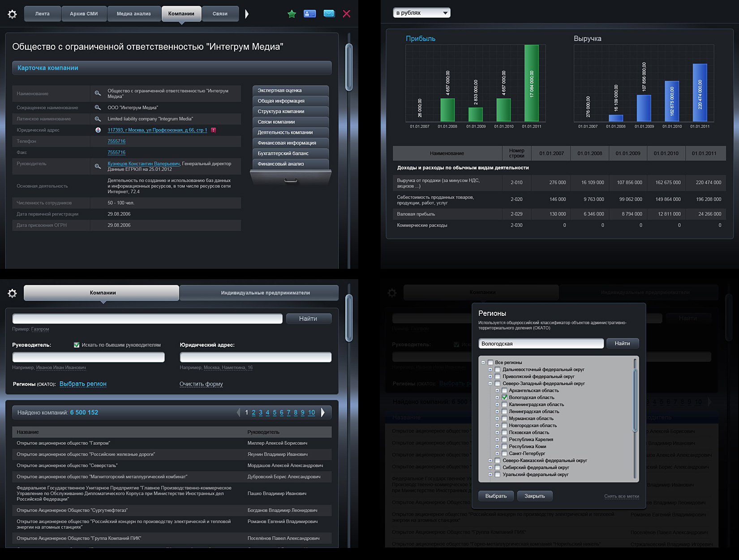Open the 'в рублях' currency dropdown
The height and width of the screenshot is (560, 739).
421,13
